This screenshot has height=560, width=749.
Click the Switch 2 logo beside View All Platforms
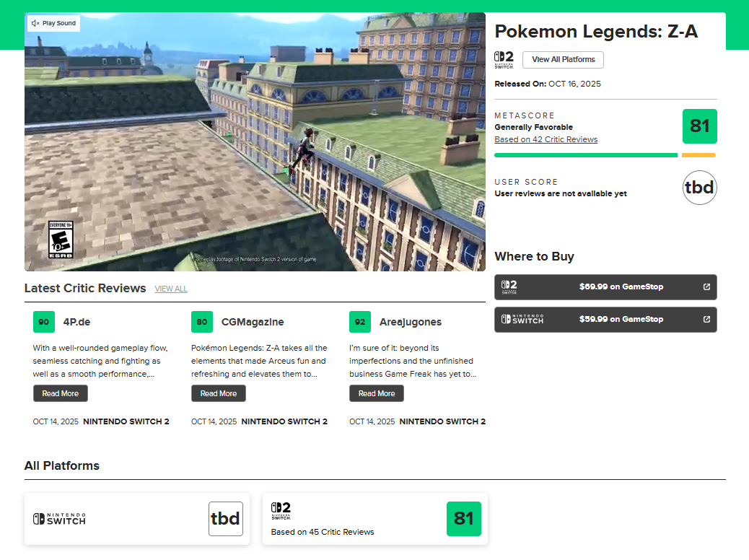[x=504, y=59]
